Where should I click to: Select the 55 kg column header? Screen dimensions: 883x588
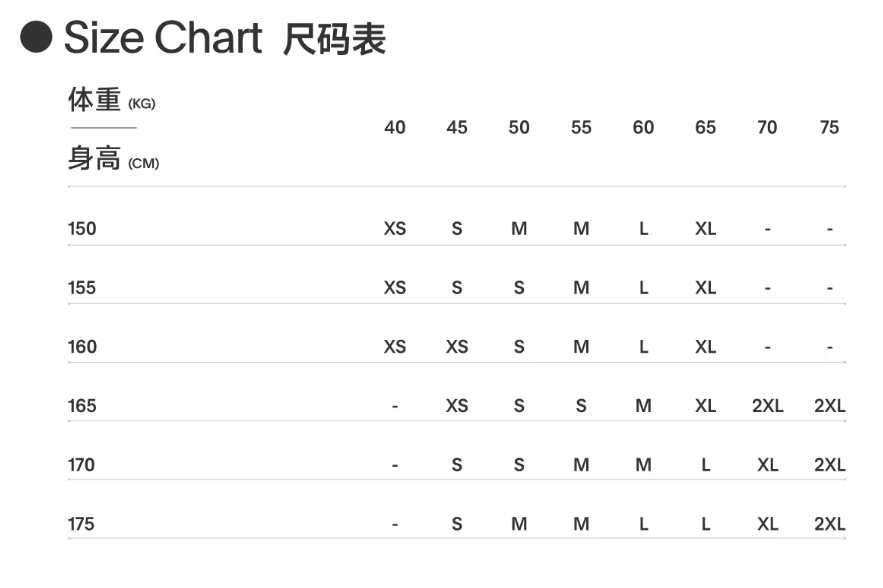[x=581, y=128]
